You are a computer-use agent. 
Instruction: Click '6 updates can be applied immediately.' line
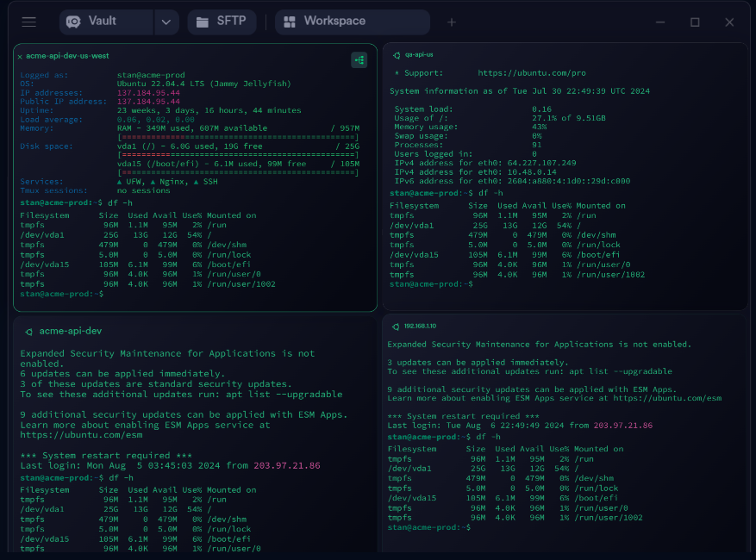pos(122,374)
